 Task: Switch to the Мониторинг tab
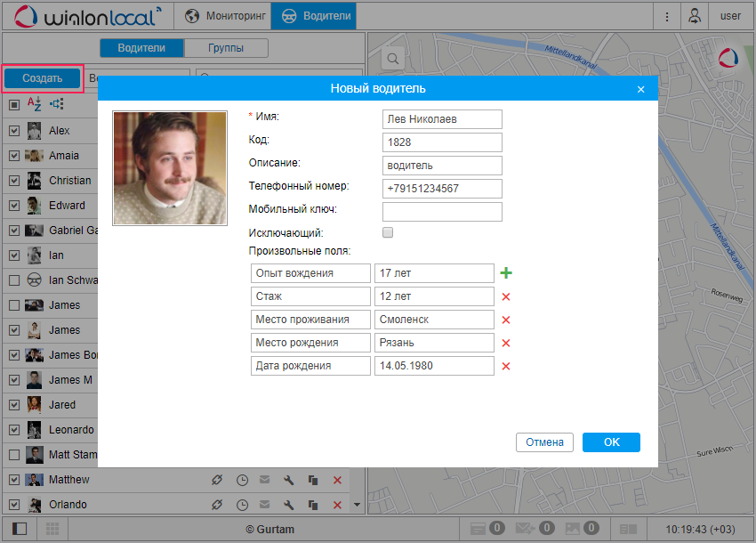[x=225, y=16]
